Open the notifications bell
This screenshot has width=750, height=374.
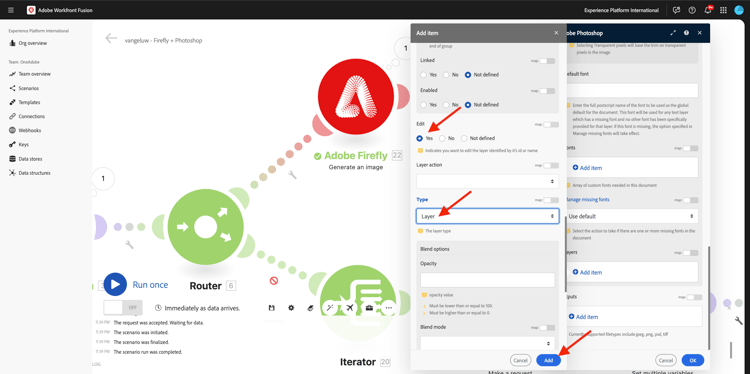(x=708, y=10)
